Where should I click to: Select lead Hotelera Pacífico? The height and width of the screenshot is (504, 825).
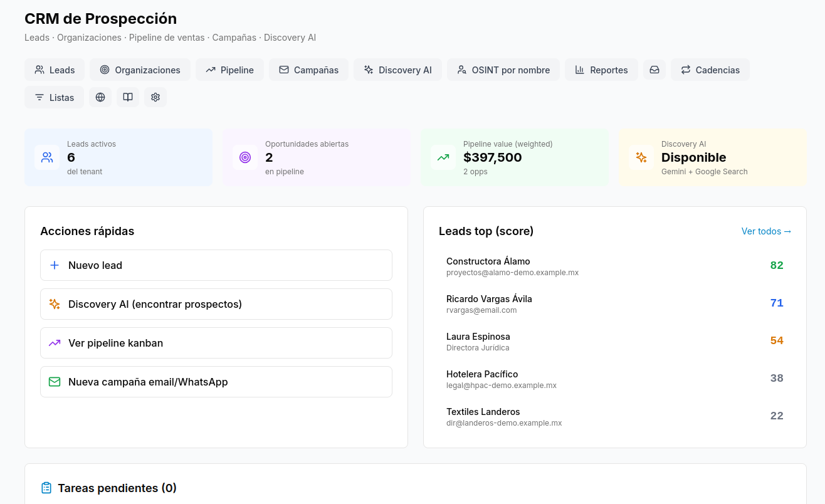[x=615, y=379]
